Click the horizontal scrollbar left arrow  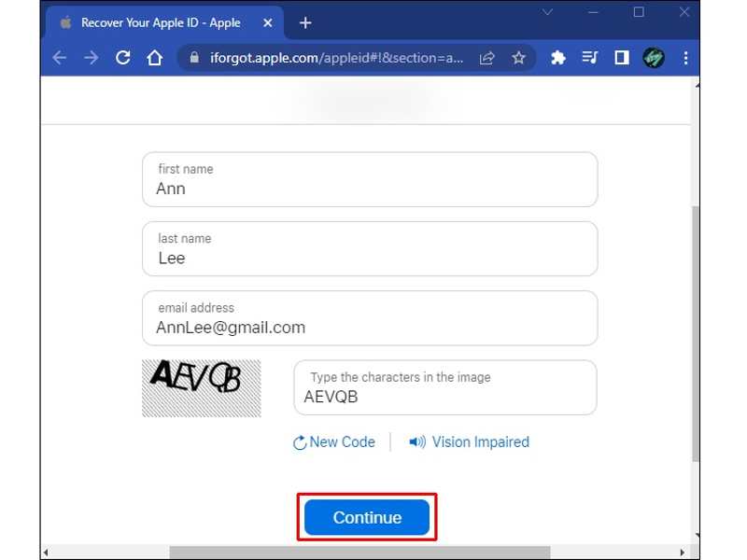click(46, 553)
